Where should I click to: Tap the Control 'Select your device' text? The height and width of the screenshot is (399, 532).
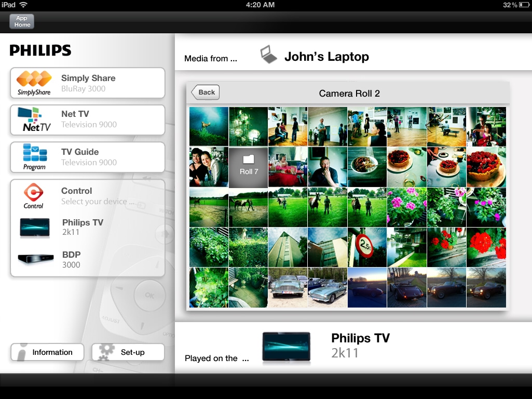coord(98,202)
